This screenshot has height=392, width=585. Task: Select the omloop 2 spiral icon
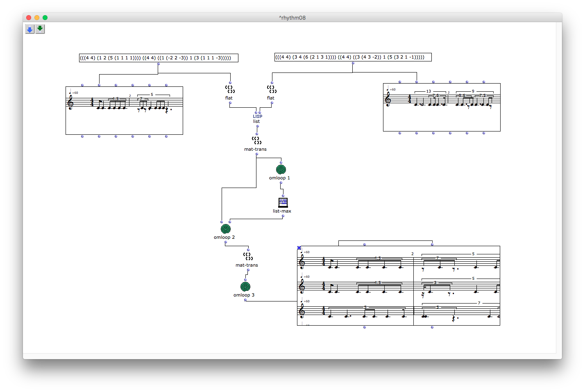point(226,229)
